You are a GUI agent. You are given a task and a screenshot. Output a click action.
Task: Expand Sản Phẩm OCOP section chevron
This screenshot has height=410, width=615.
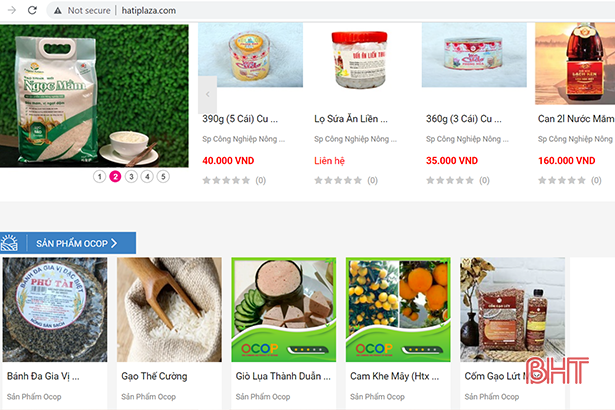pos(114,243)
